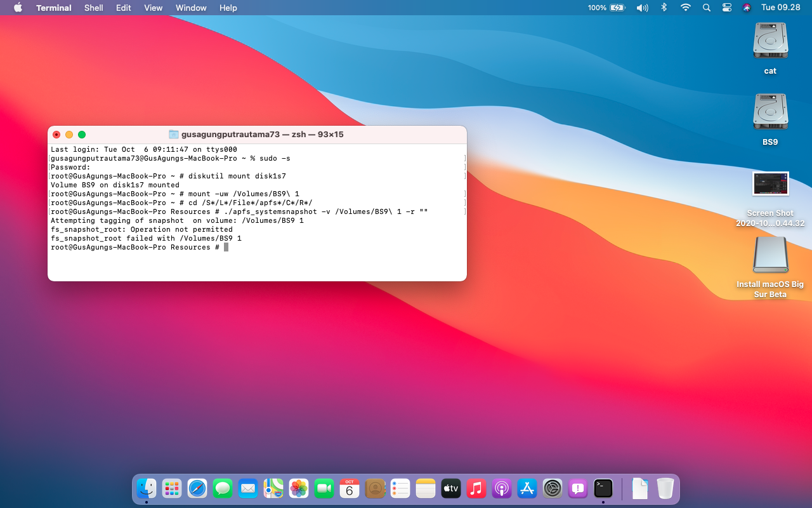Image resolution: width=812 pixels, height=508 pixels.
Task: Click "Operation not permitted" error line
Action: pyautogui.click(x=141, y=229)
